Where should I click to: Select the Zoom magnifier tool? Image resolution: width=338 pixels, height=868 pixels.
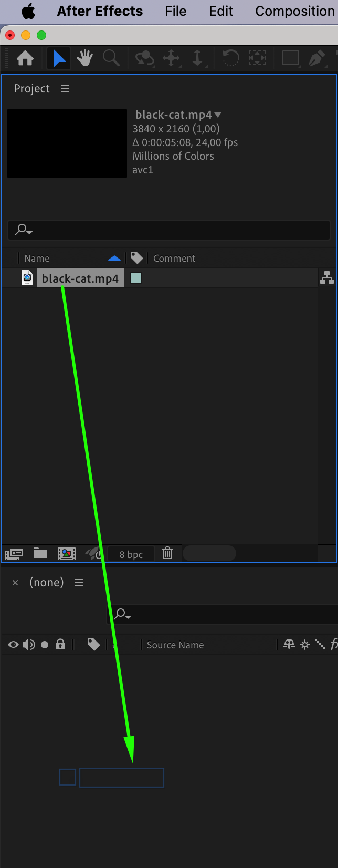click(x=111, y=58)
